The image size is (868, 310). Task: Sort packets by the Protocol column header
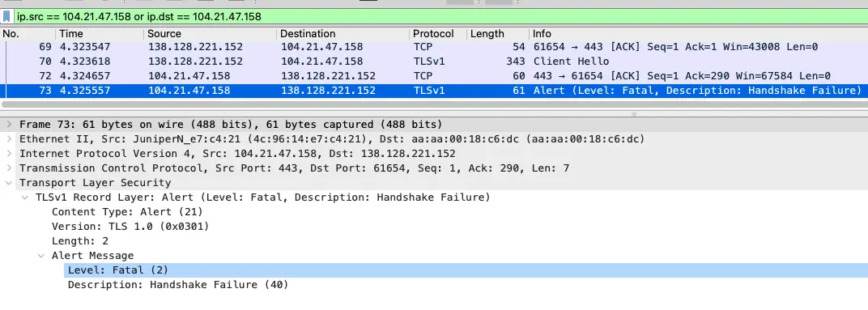tap(438, 34)
